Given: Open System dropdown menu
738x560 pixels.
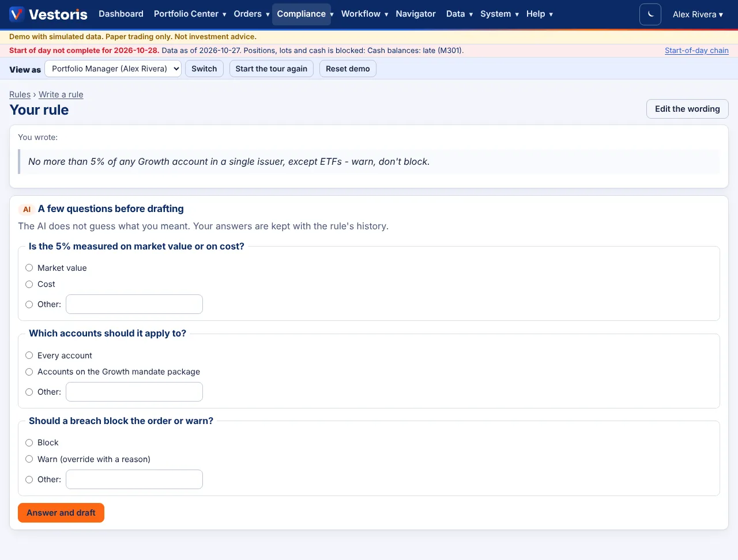Looking at the screenshot, I should pos(499,14).
